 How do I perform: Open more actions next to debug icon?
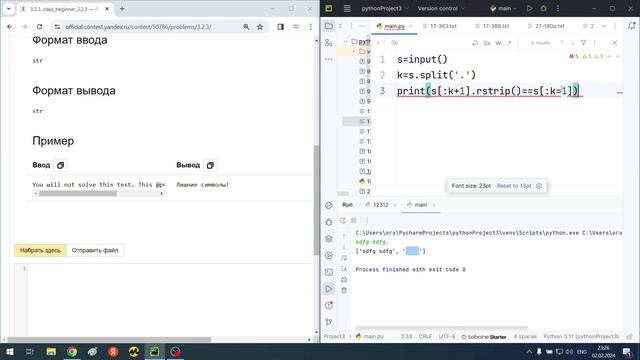point(558,8)
